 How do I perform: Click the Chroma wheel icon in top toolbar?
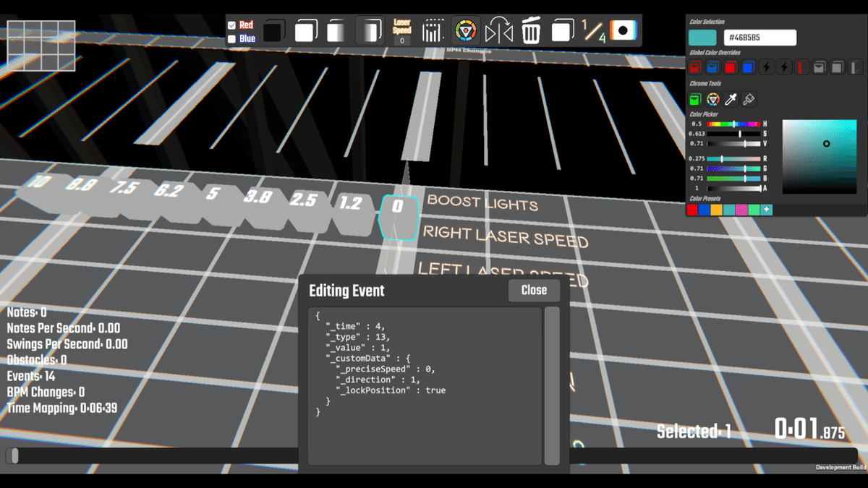(466, 32)
